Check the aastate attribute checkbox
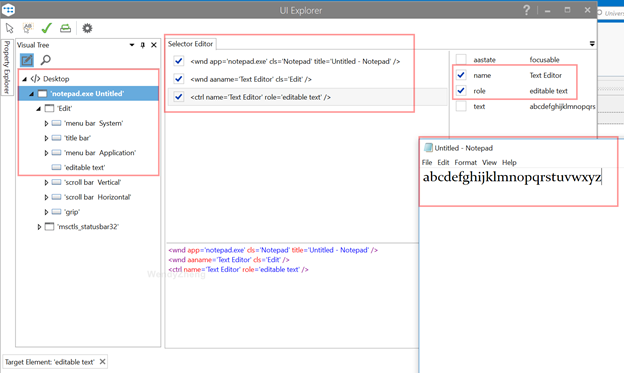 (x=461, y=60)
